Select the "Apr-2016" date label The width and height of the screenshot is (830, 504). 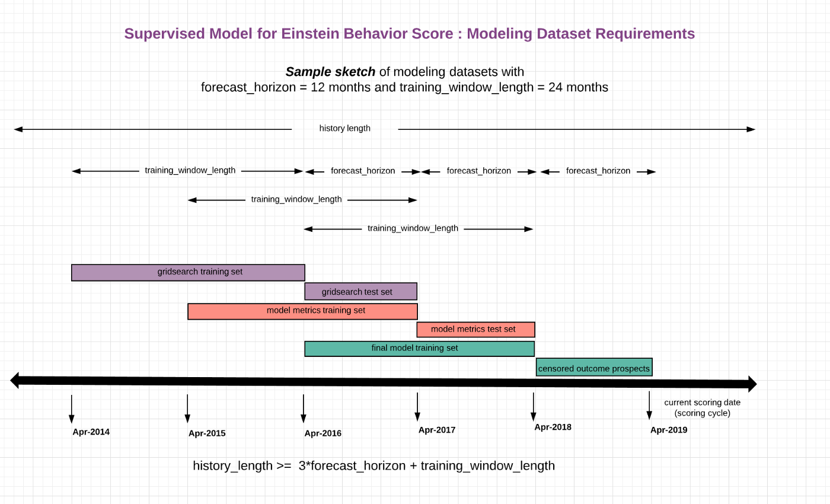click(323, 433)
